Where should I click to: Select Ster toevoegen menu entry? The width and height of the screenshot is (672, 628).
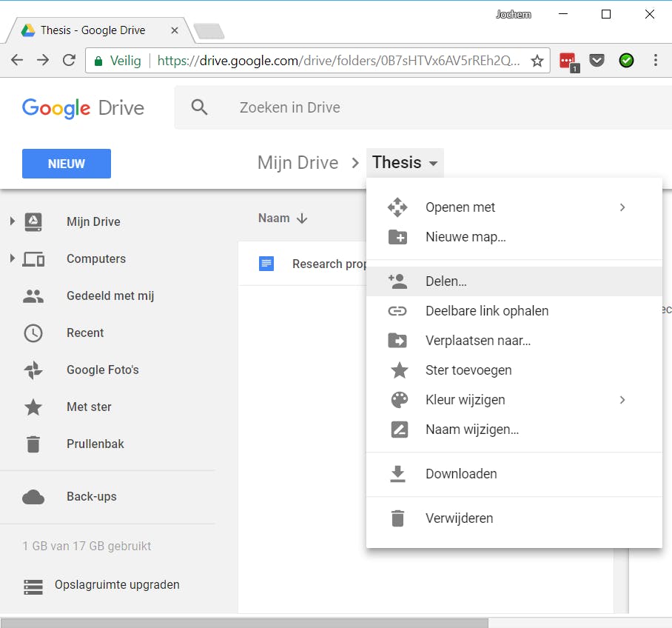point(514,370)
